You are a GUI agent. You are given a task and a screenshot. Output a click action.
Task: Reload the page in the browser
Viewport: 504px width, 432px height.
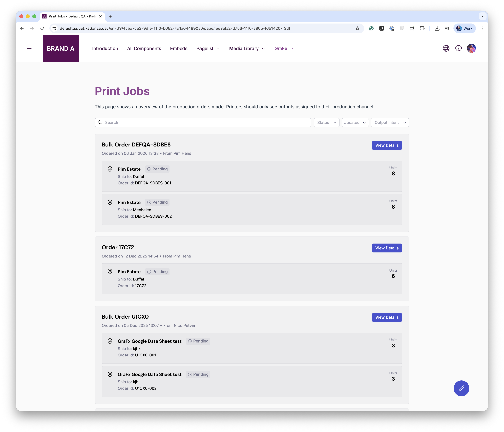(x=42, y=28)
